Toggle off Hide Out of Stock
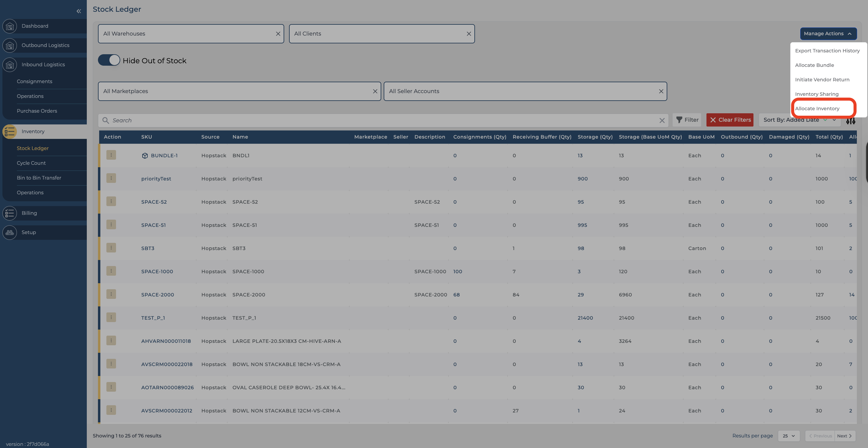868x448 pixels. 108,60
